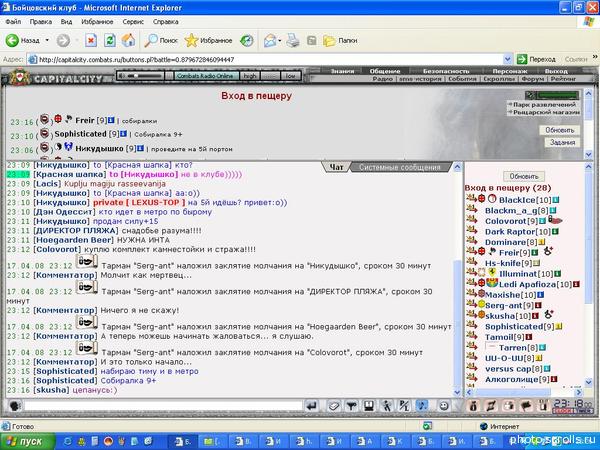
Task: Click the Stop loading red X icon
Action: [91, 40]
